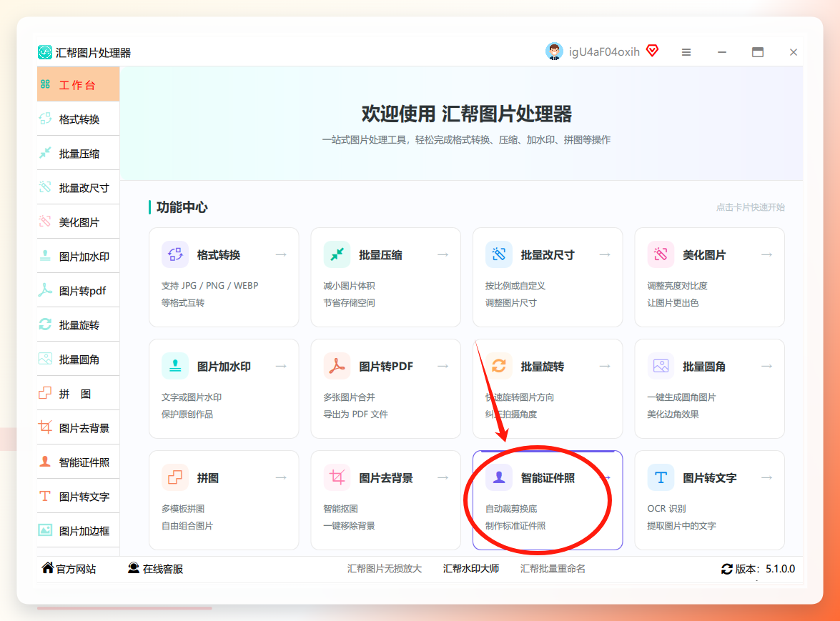Click the 批量圆角 sidebar icon
The width and height of the screenshot is (840, 621).
[46, 359]
